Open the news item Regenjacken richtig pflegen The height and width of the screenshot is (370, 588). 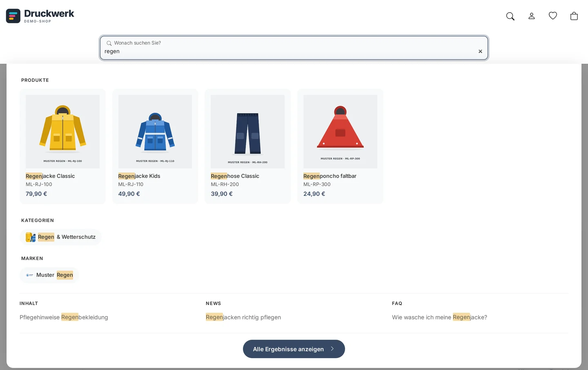(243, 317)
